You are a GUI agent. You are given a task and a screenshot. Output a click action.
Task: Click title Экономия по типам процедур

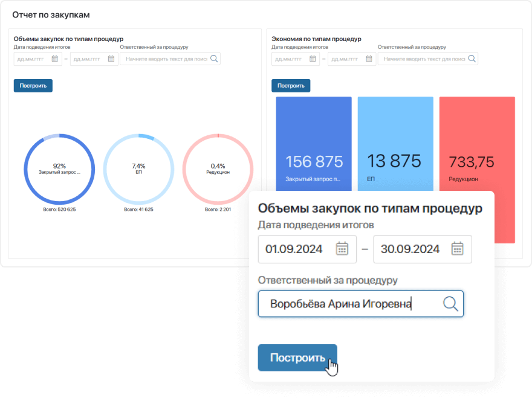pyautogui.click(x=316, y=39)
